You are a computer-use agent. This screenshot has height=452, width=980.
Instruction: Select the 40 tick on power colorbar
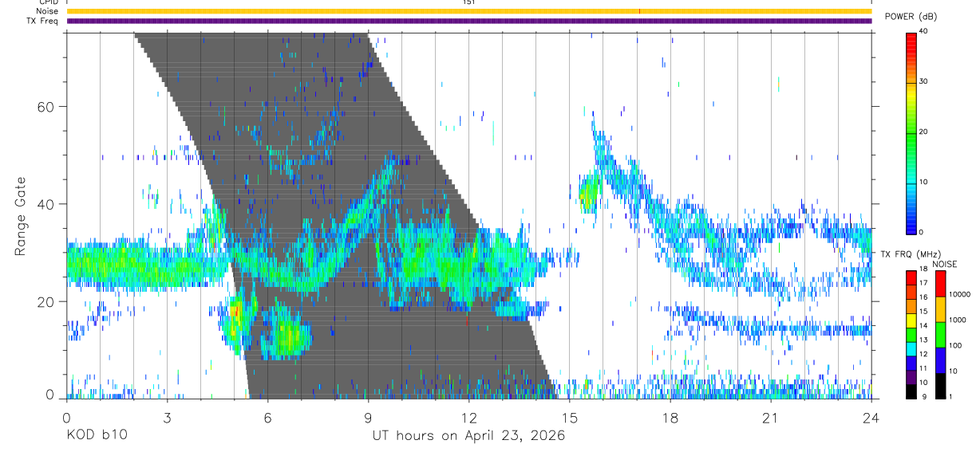(925, 31)
